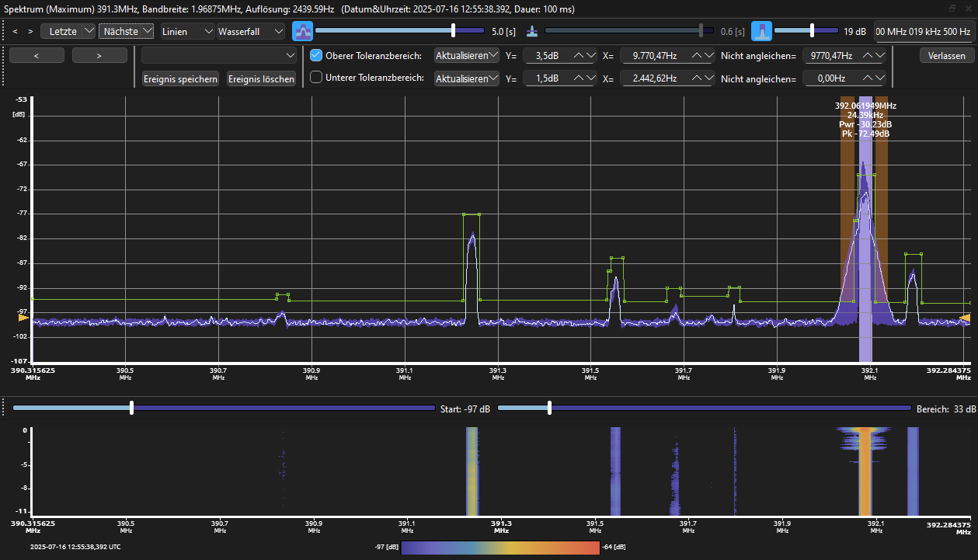Disable the Oberer Toleranzbereich checkbox
The width and height of the screenshot is (978, 560).
(x=316, y=56)
